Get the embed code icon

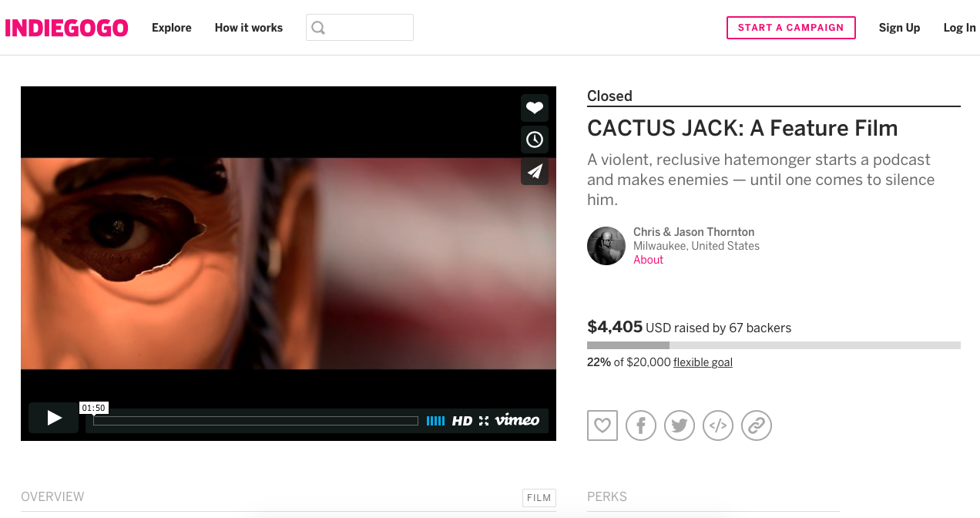(718, 425)
